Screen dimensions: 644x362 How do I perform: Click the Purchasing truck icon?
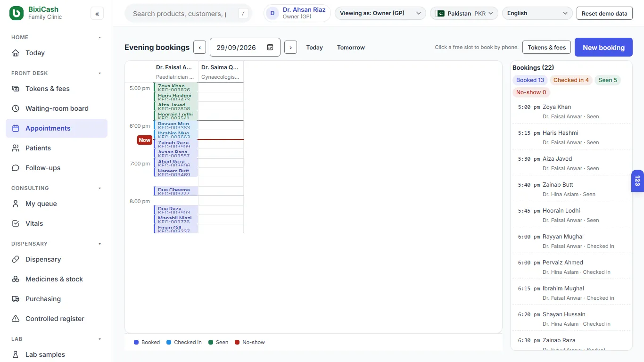(x=16, y=299)
